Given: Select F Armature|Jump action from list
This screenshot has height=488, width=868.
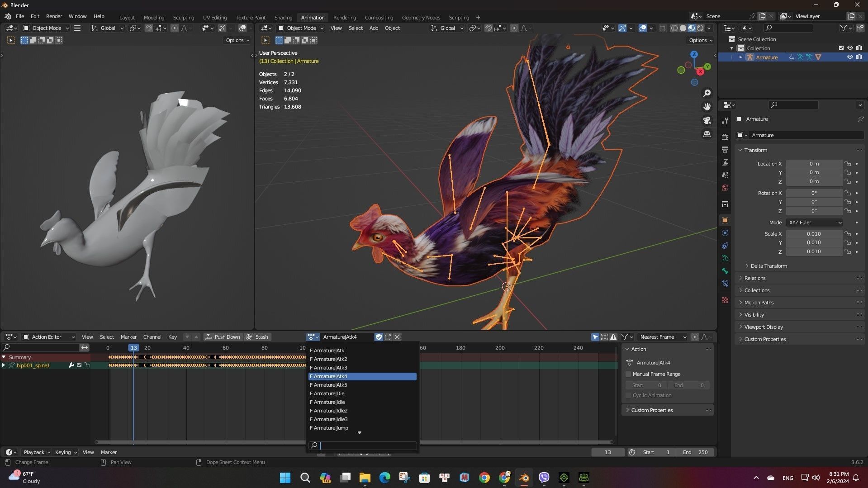Looking at the screenshot, I should pyautogui.click(x=362, y=428).
